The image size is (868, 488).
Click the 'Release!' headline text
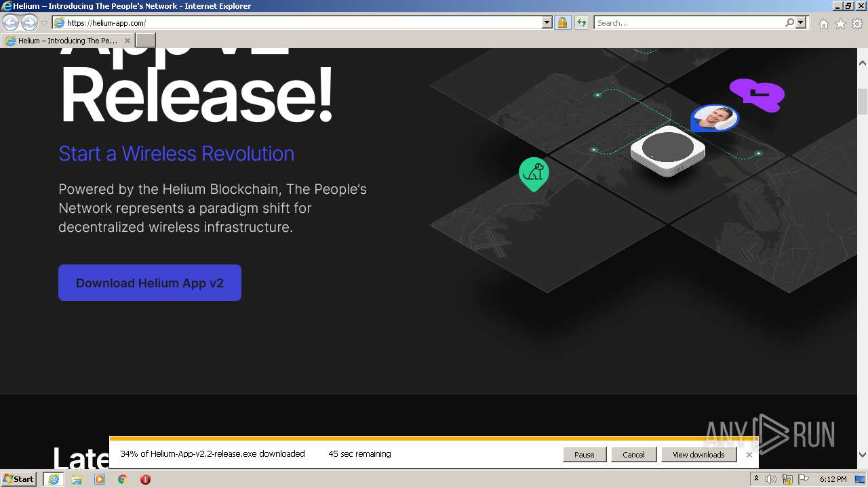(197, 94)
